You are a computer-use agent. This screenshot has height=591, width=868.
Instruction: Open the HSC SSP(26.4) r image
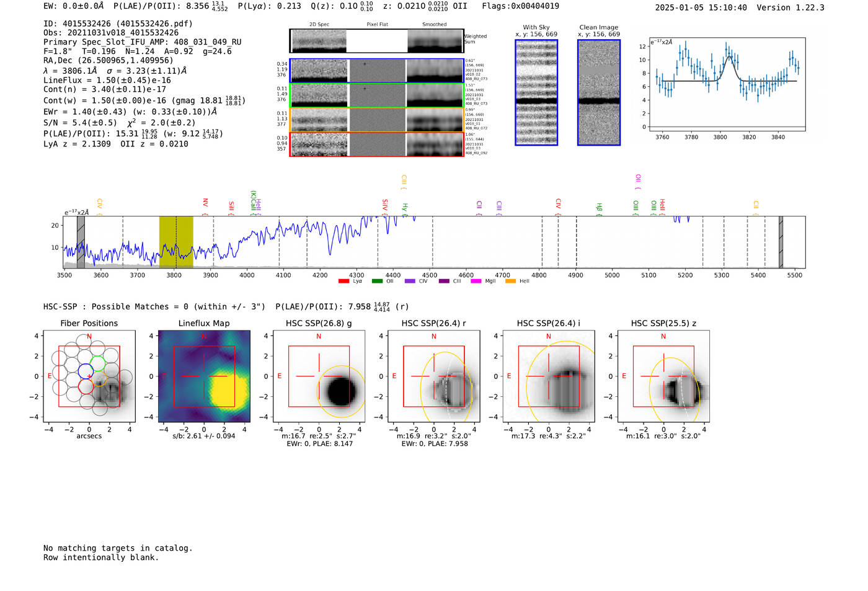tap(434, 376)
